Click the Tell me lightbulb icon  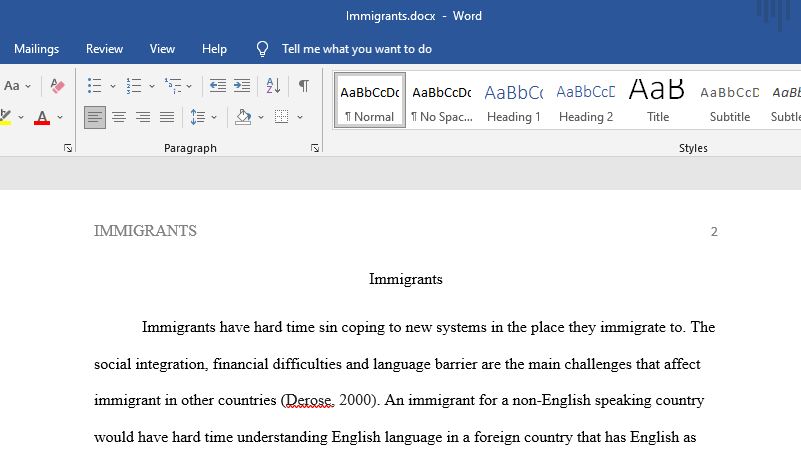262,49
